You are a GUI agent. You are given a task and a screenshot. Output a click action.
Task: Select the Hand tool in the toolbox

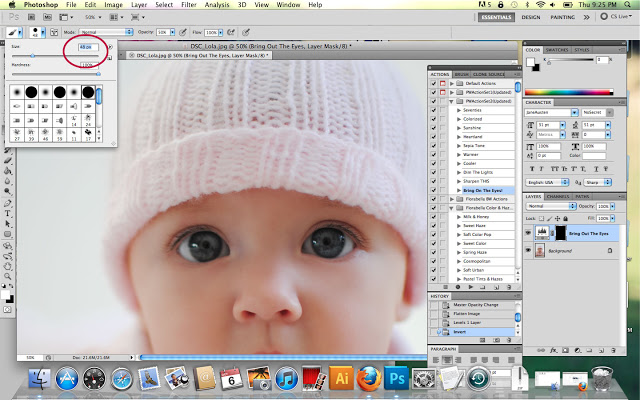7,267
